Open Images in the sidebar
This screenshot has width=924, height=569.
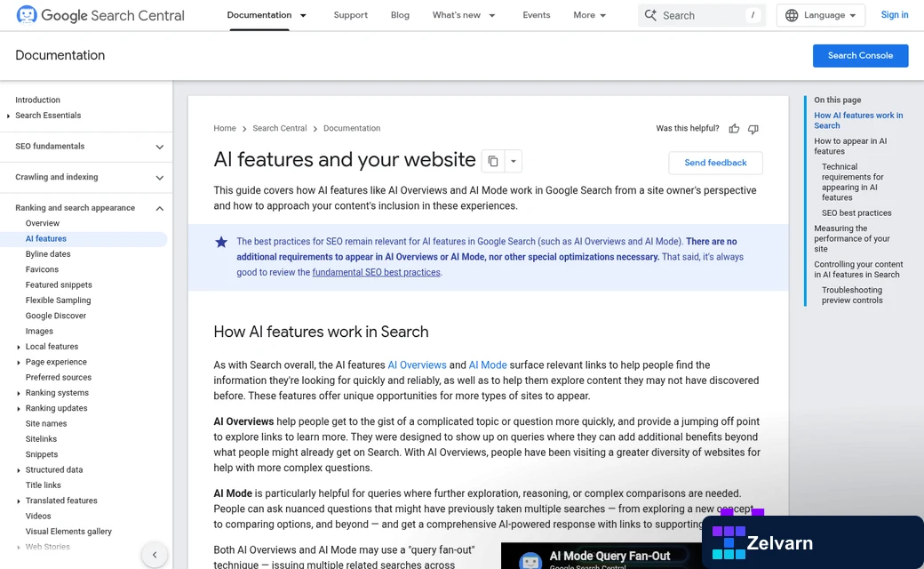click(x=39, y=332)
